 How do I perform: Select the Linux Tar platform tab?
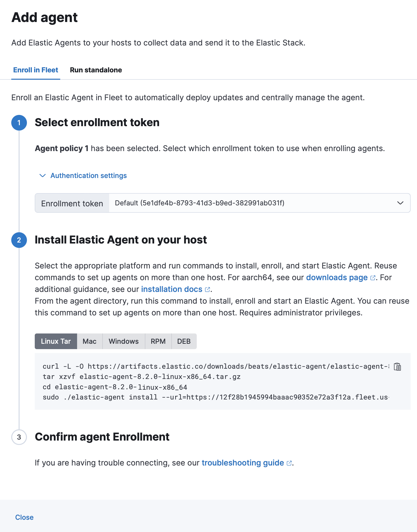(x=56, y=341)
